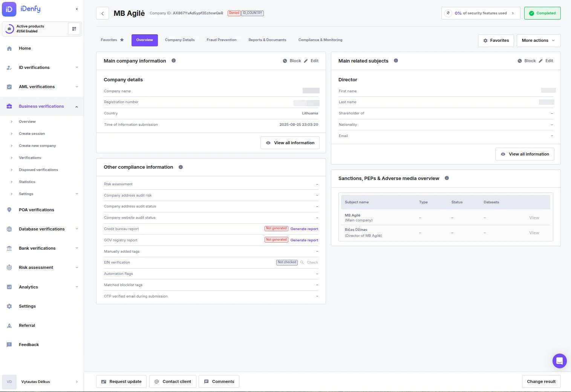Click the Home house icon
This screenshot has height=392, width=571.
click(9, 49)
